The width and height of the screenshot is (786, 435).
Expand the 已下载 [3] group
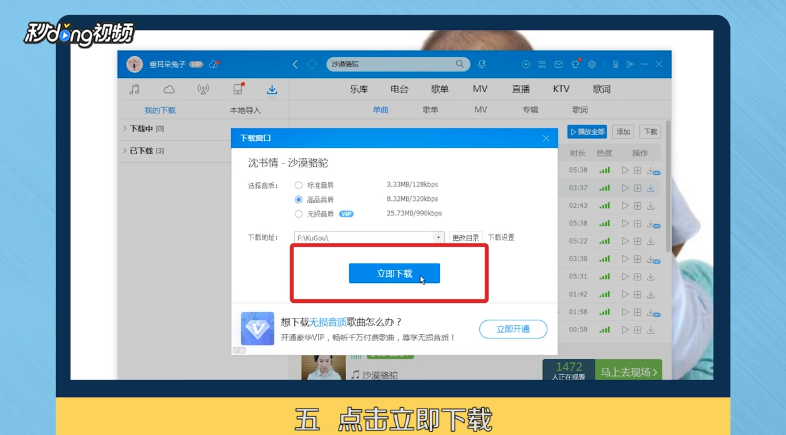124,150
